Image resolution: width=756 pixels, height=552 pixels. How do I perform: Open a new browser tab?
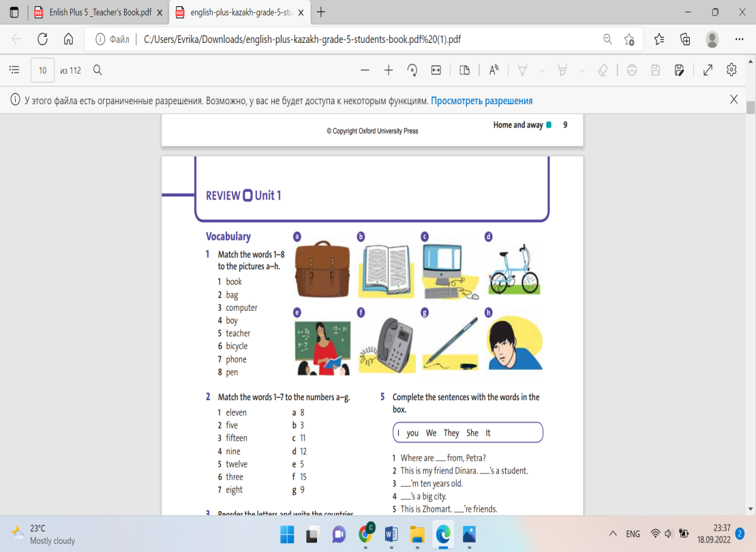click(x=320, y=12)
